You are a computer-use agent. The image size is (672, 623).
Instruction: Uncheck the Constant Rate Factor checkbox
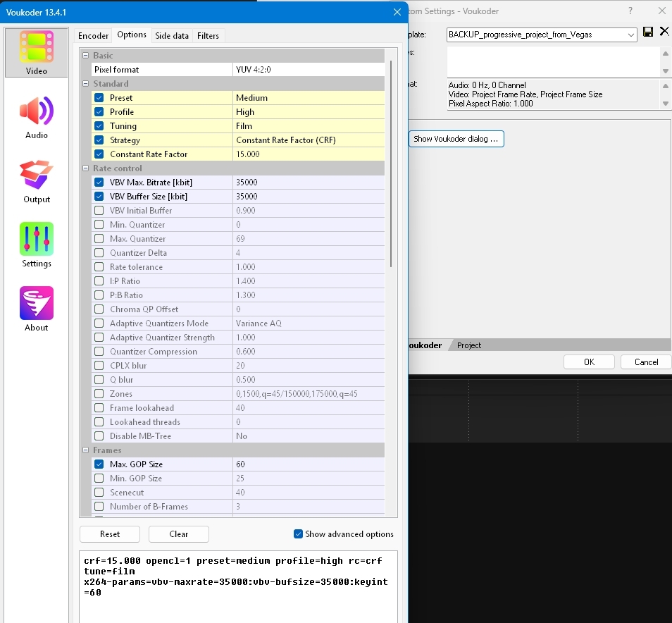[x=99, y=154]
